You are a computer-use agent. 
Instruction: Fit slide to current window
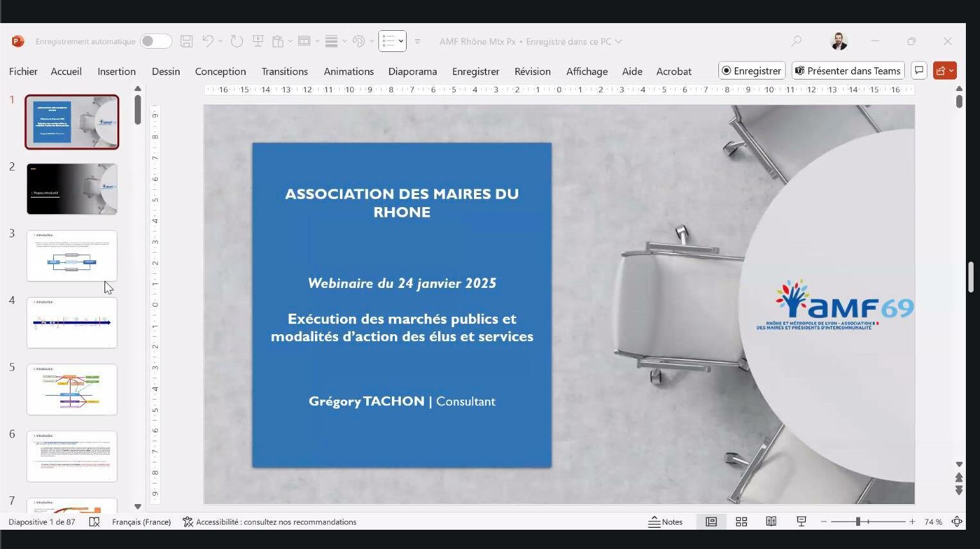(x=957, y=522)
